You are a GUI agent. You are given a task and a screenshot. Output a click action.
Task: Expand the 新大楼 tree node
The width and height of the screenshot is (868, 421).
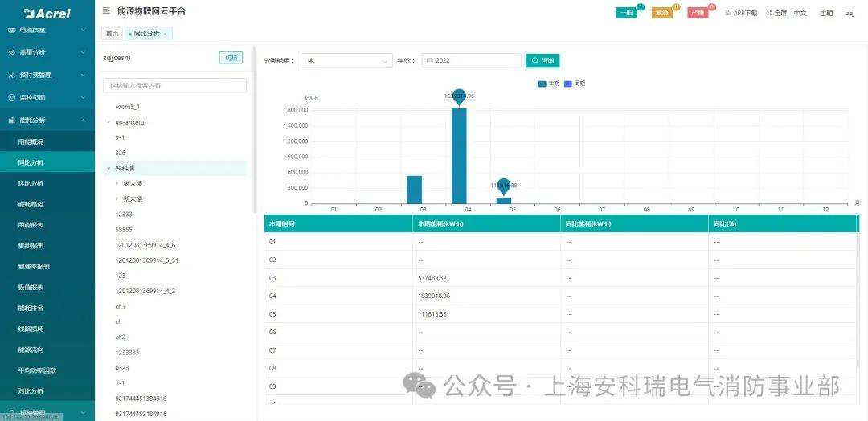(x=117, y=198)
